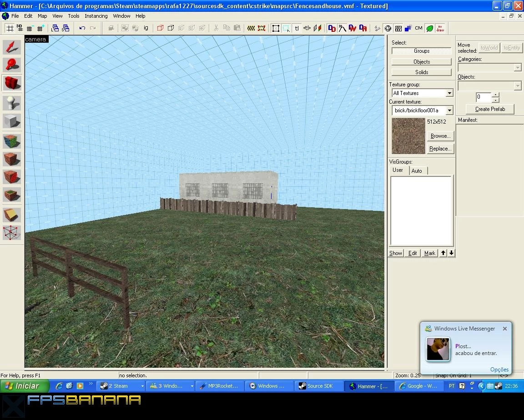The image size is (524, 420).
Task: Open the Map menu
Action: click(x=42, y=16)
